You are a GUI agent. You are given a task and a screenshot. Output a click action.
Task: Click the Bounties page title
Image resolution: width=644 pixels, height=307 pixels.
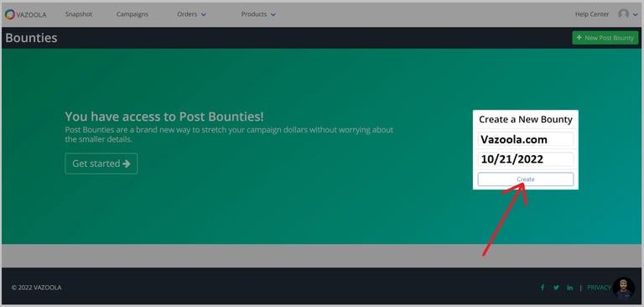point(31,38)
